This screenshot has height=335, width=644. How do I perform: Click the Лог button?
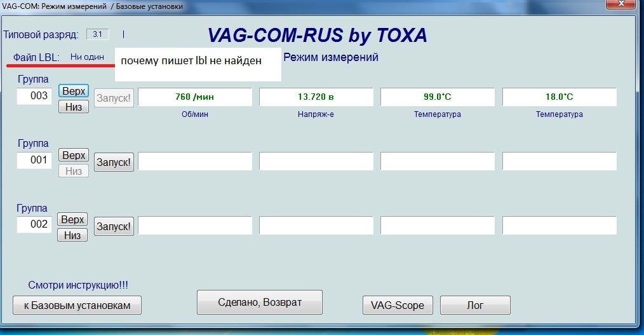(475, 305)
